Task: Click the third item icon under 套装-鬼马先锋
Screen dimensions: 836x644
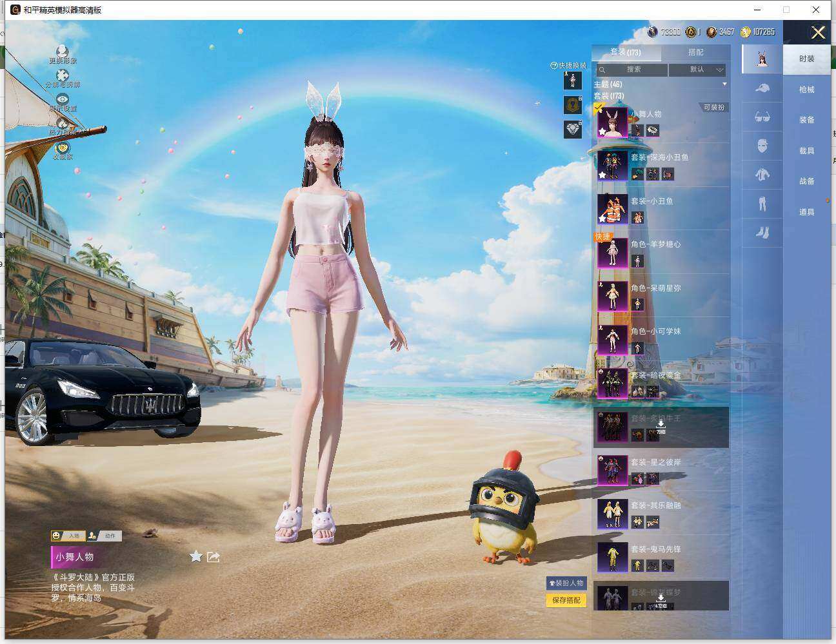Action: point(668,565)
